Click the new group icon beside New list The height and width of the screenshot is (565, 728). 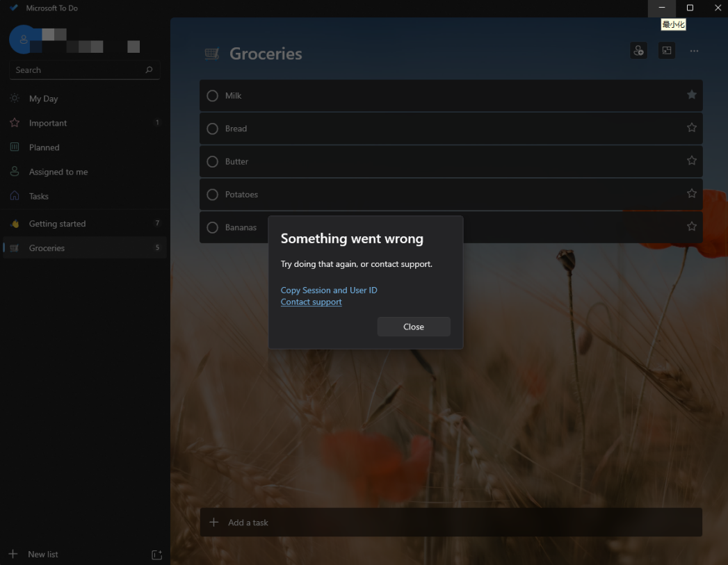156,555
